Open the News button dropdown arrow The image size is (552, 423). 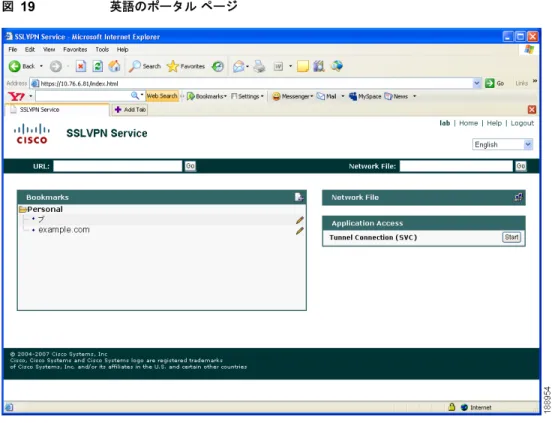pos(414,96)
